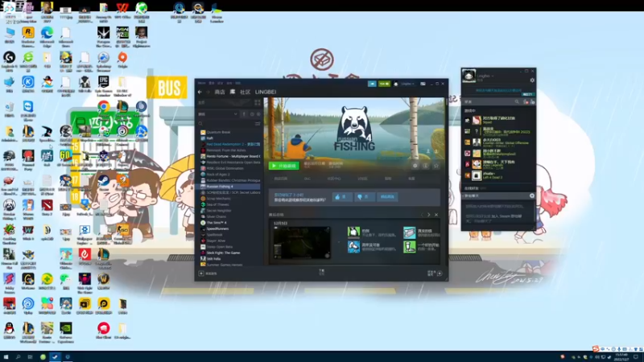Expand friends list user status dropdown
Image resolution: width=644 pixels, height=362 pixels.
pyautogui.click(x=493, y=76)
